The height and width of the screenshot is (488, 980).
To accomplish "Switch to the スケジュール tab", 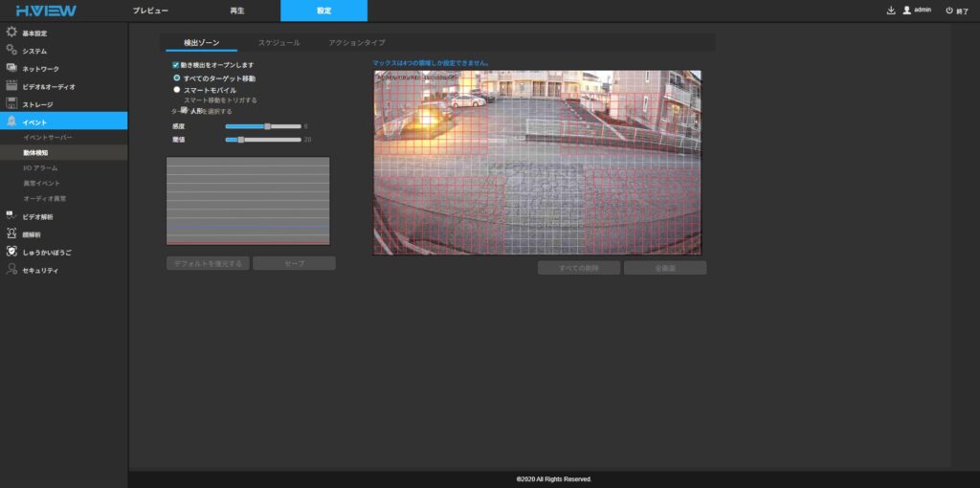I will (x=278, y=43).
